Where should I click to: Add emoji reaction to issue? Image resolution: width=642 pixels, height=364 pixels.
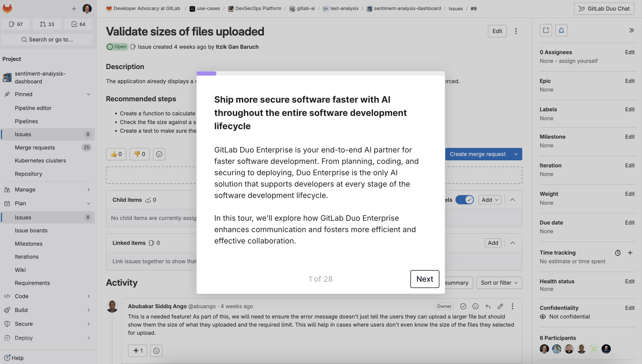(x=159, y=154)
